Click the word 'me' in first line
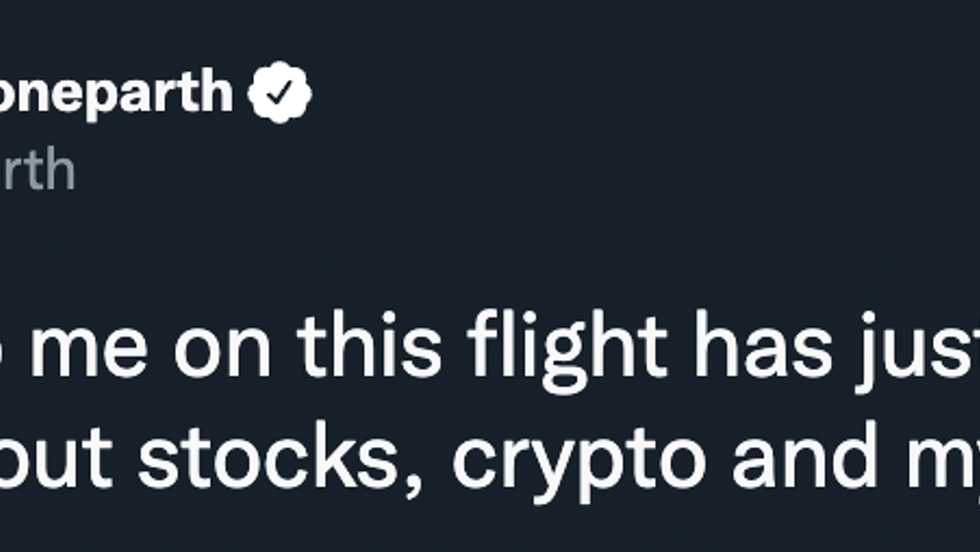980x552 pixels. click(x=88, y=354)
